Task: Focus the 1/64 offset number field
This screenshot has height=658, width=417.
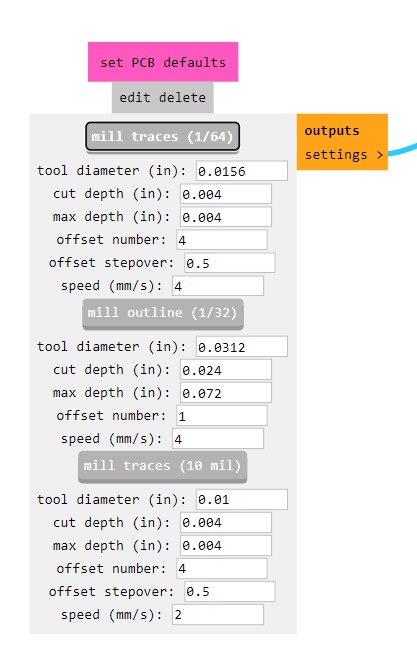Action: 222,240
